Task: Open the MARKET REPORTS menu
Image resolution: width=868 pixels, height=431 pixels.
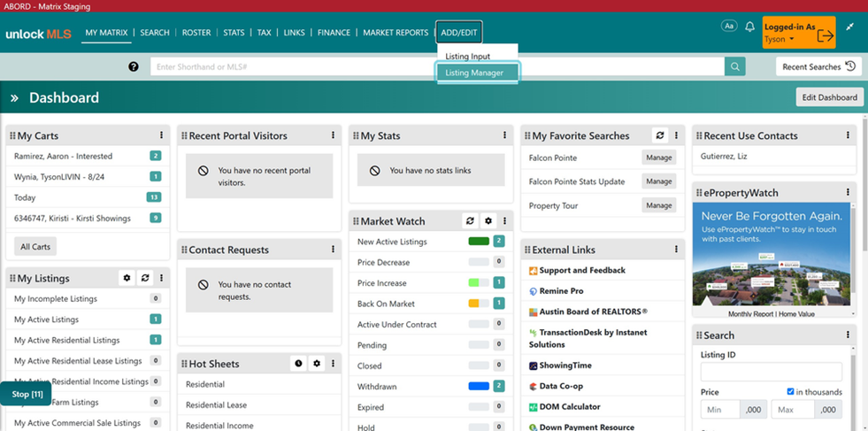Action: point(396,33)
